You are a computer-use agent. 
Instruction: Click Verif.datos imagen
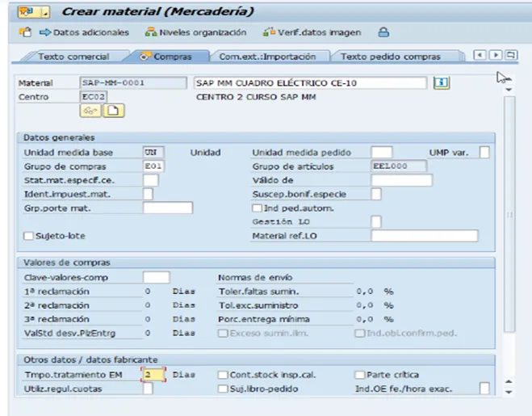[312, 32]
